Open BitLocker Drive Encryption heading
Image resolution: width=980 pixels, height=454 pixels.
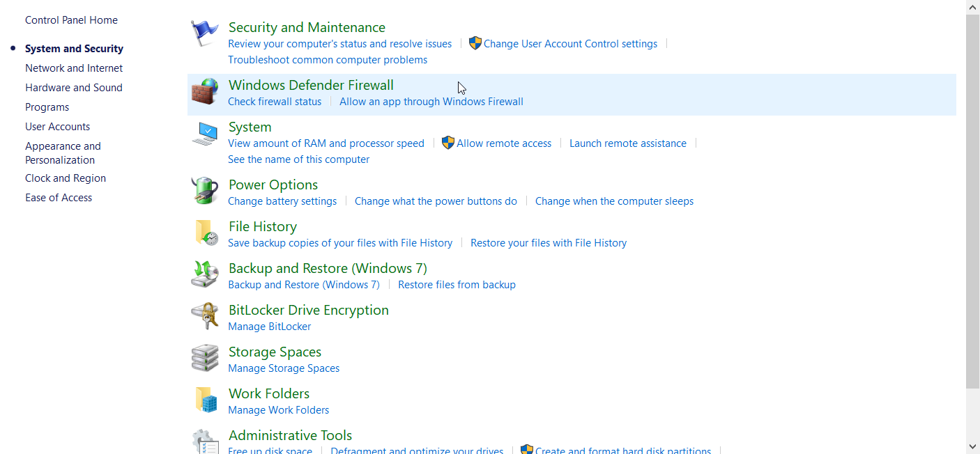click(309, 310)
